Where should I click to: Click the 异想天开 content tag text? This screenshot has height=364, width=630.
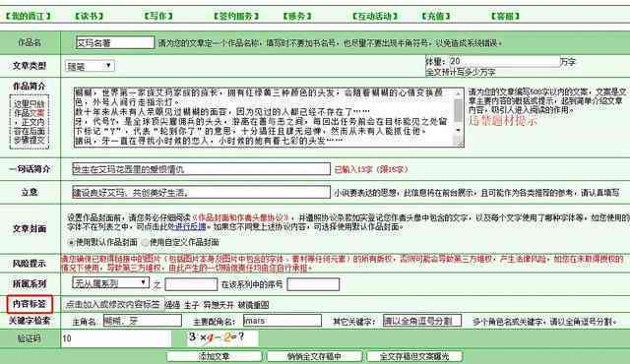click(x=219, y=305)
